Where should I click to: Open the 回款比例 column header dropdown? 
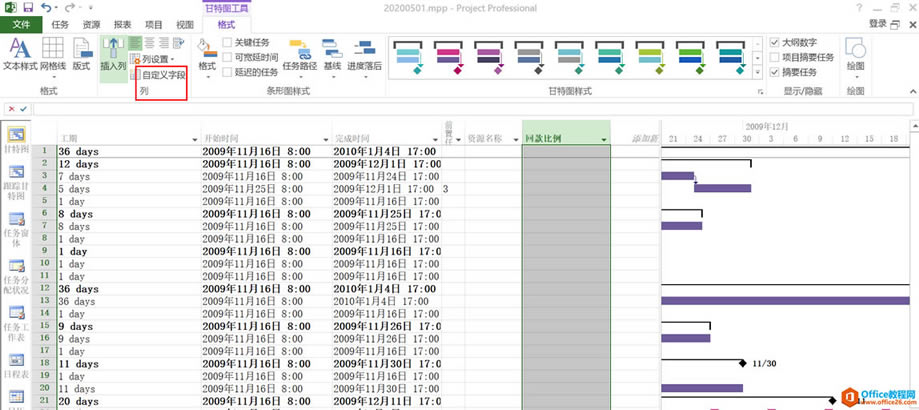coord(604,139)
